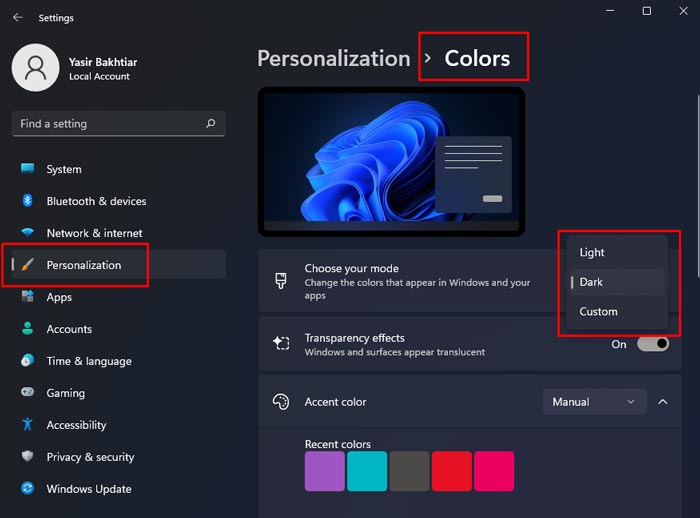Click the Gaming controller icon
The width and height of the screenshot is (700, 518).
[28, 392]
